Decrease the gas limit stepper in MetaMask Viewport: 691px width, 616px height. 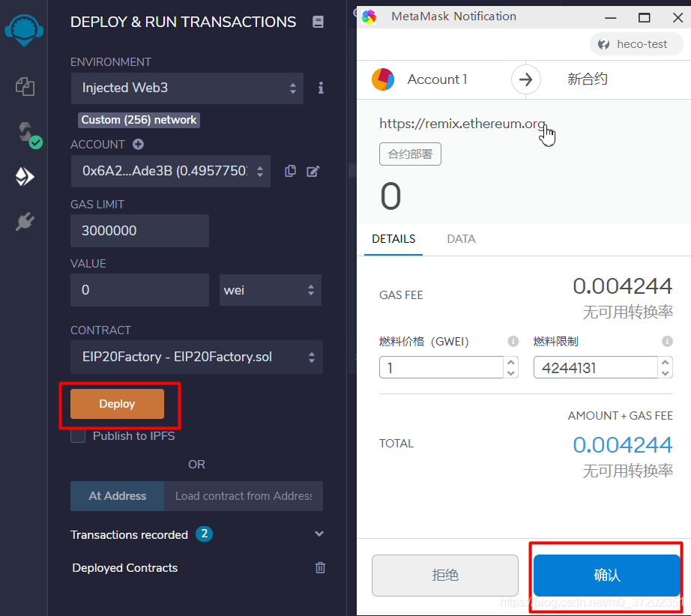(x=666, y=372)
